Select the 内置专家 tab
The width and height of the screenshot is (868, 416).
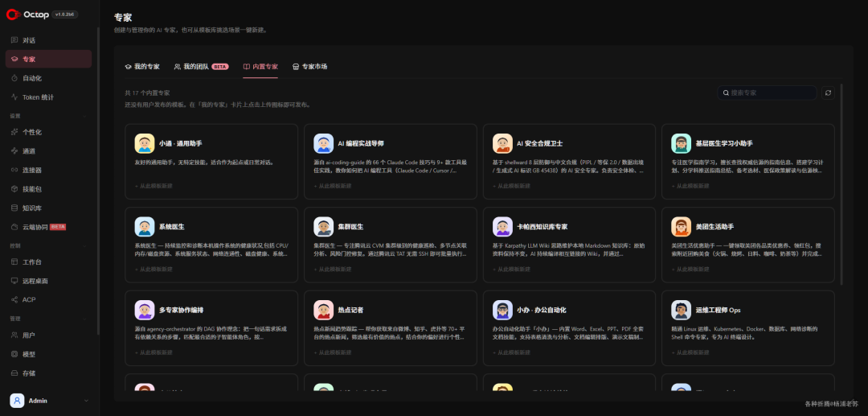260,67
